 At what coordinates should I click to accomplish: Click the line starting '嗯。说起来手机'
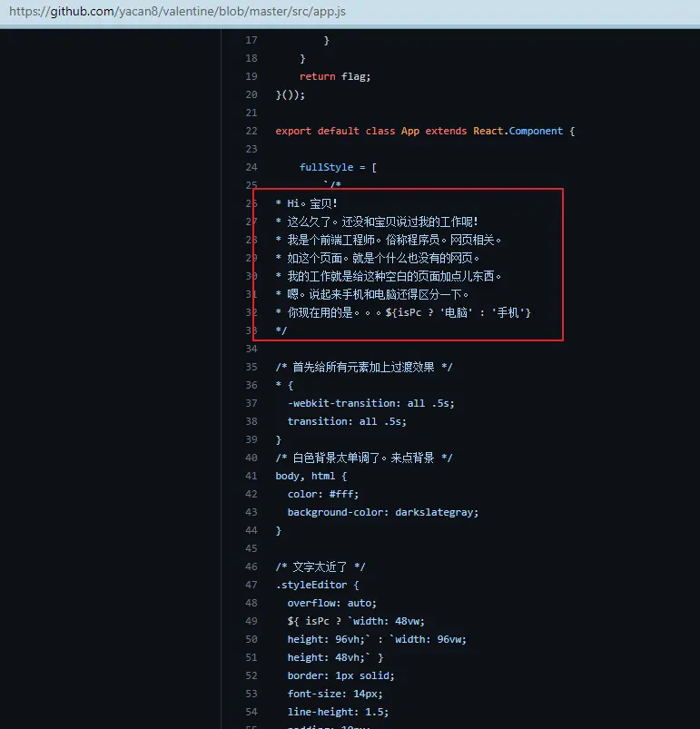(x=372, y=294)
